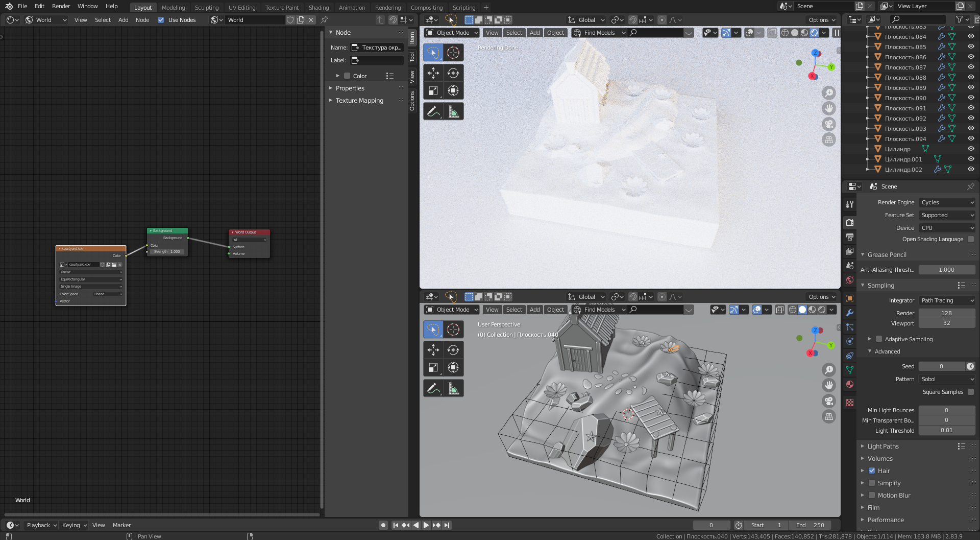The height and width of the screenshot is (540, 980).
Task: Pin the node editor tree
Action: point(324,20)
